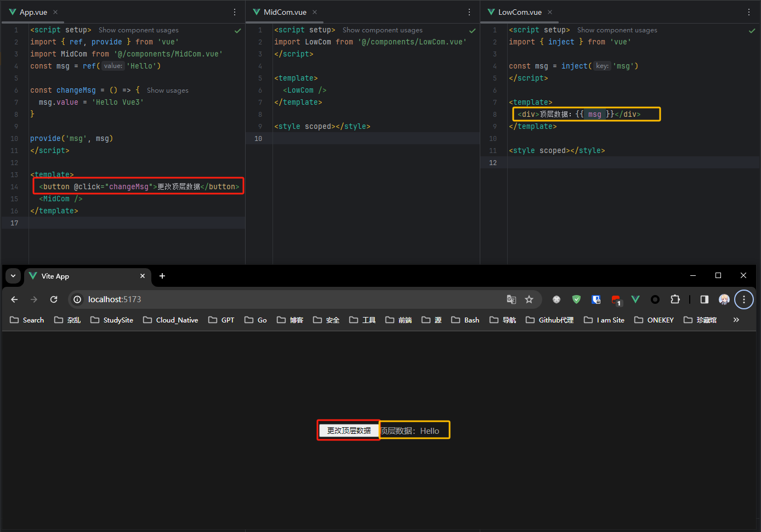Show more bookmarks with the chevron
The height and width of the screenshot is (532, 761).
(x=736, y=320)
